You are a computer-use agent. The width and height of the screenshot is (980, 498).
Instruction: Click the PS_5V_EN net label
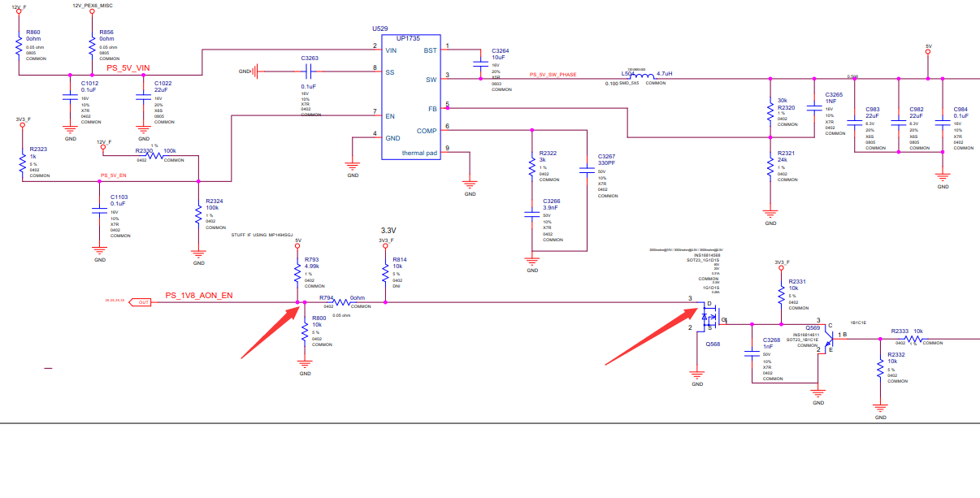click(114, 175)
